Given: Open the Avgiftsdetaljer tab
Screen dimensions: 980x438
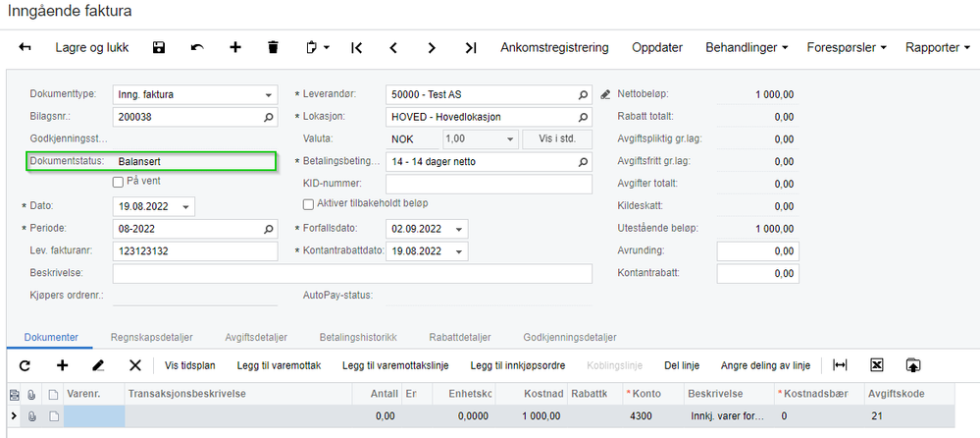Looking at the screenshot, I should [x=256, y=337].
